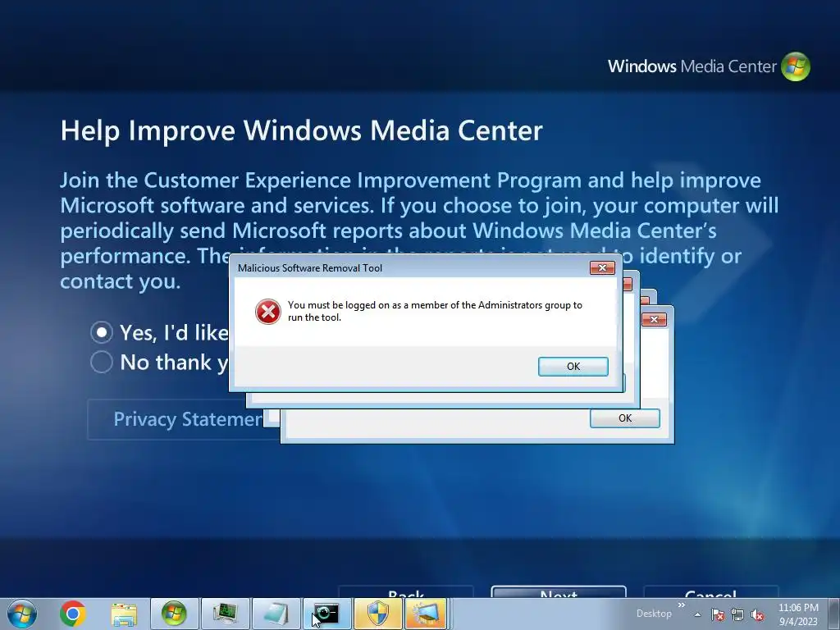This screenshot has height=630, width=840.
Task: Click Cancel in Media Center setup
Action: tap(710, 592)
